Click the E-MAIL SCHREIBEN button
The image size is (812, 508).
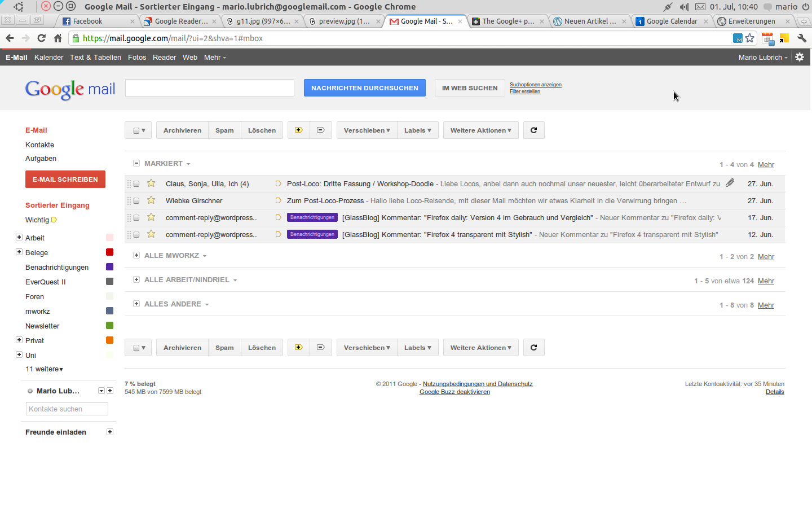pyautogui.click(x=65, y=179)
